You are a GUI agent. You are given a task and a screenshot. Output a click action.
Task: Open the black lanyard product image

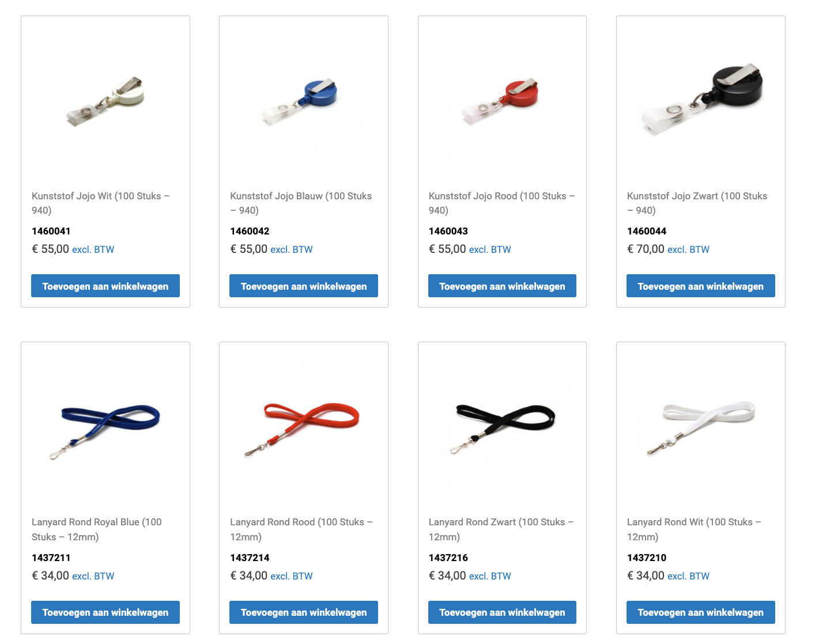(x=502, y=427)
